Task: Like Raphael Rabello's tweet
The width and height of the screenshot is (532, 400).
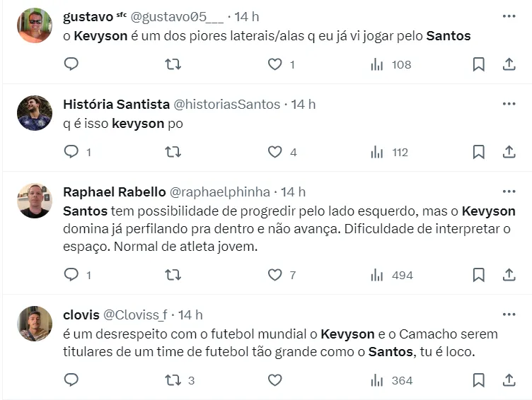Action: 275,275
